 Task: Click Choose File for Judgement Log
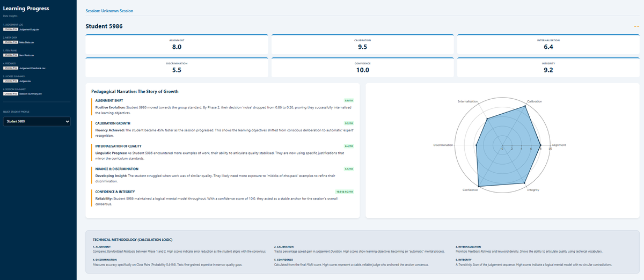pos(11,29)
